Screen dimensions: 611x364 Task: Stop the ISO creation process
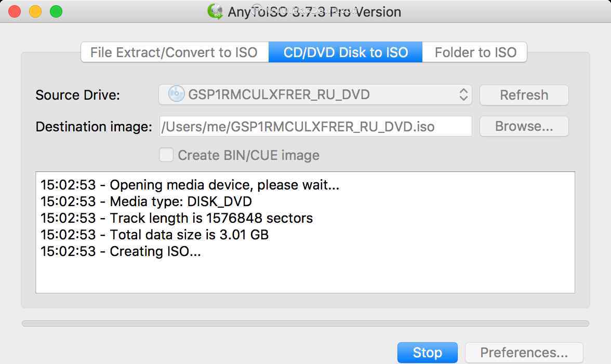tap(428, 353)
